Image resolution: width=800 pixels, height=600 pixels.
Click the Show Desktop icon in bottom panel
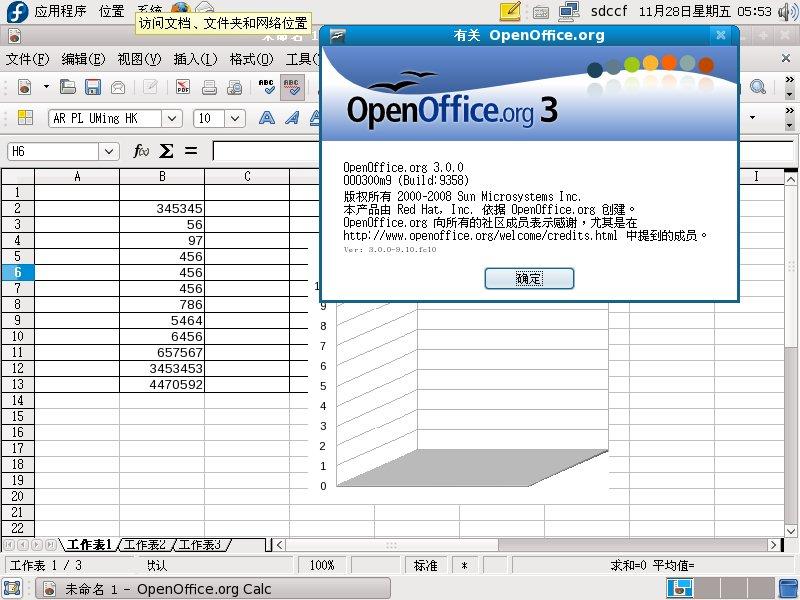(x=12, y=588)
